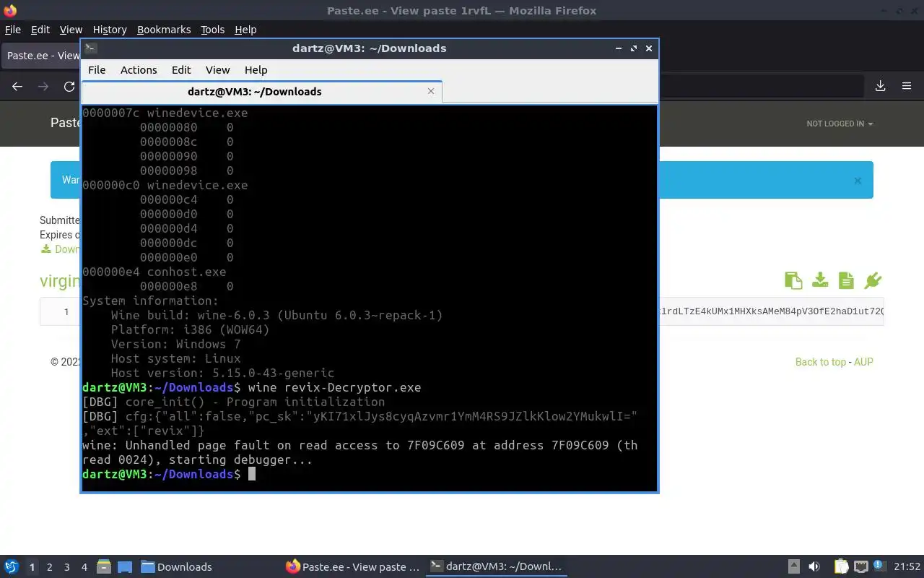
Task: Click 'Wine build: wine-6.0.3' line
Action: (x=276, y=315)
